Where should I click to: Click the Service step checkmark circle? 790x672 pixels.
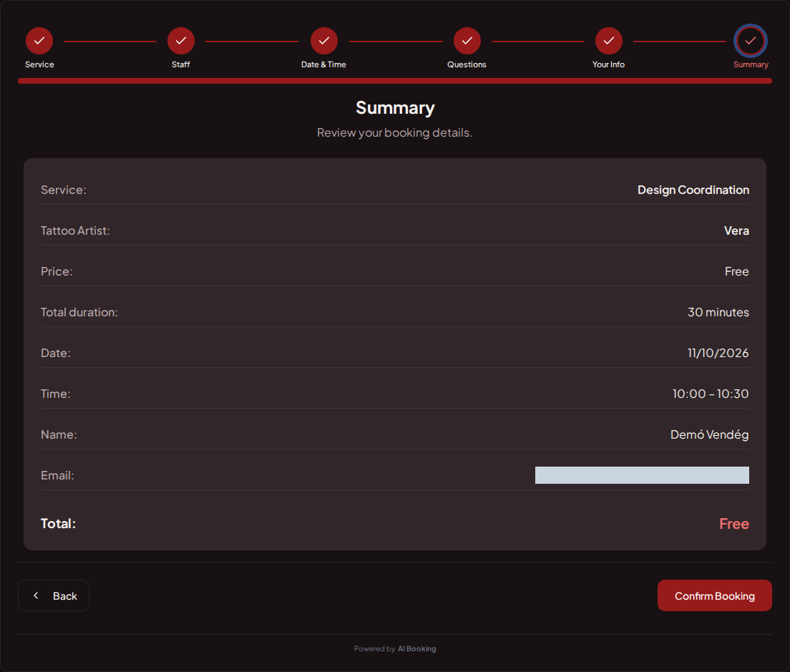(39, 41)
